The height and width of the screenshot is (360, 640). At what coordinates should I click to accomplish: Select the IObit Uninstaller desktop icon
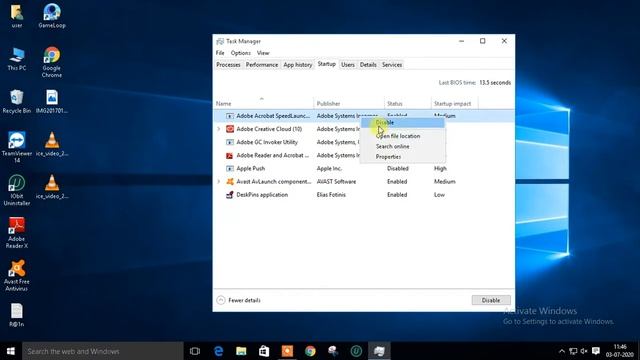(17, 190)
